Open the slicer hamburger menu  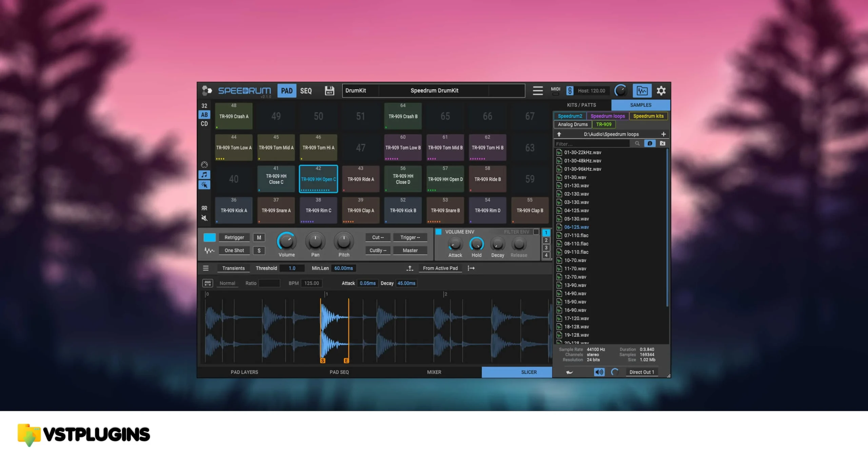[205, 268]
